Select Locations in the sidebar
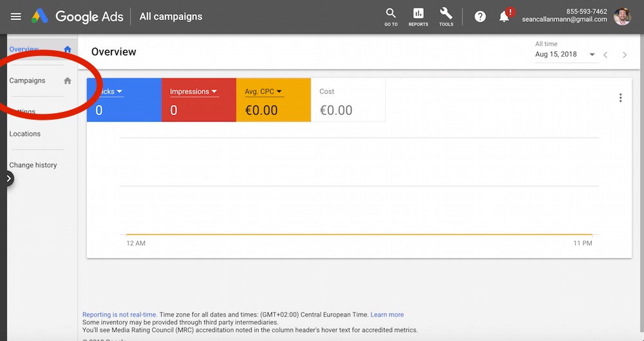 [25, 134]
